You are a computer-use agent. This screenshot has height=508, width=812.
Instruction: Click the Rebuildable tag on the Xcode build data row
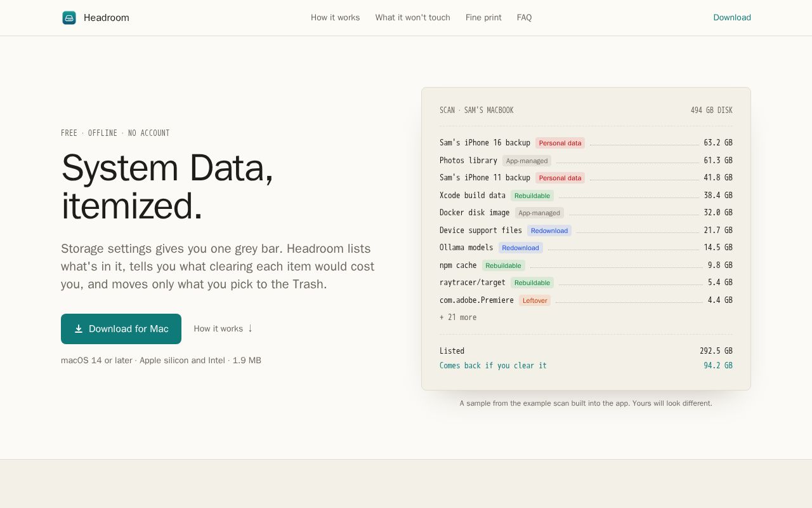pos(532,196)
